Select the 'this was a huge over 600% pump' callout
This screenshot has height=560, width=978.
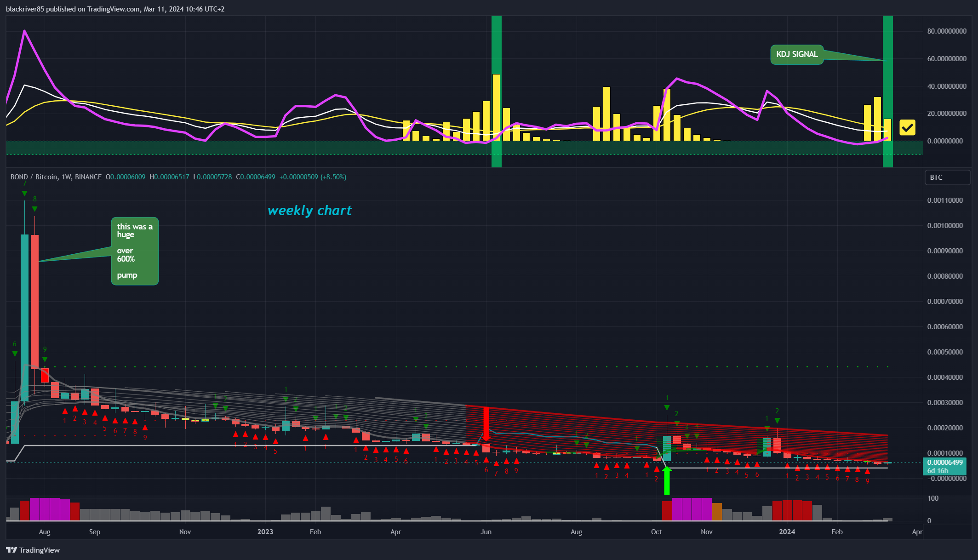[135, 251]
